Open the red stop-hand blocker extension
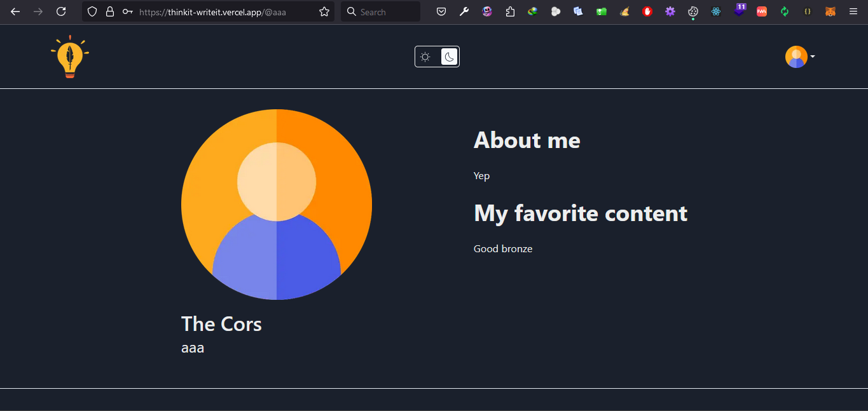Screen dimensions: 868x411 click(647, 11)
